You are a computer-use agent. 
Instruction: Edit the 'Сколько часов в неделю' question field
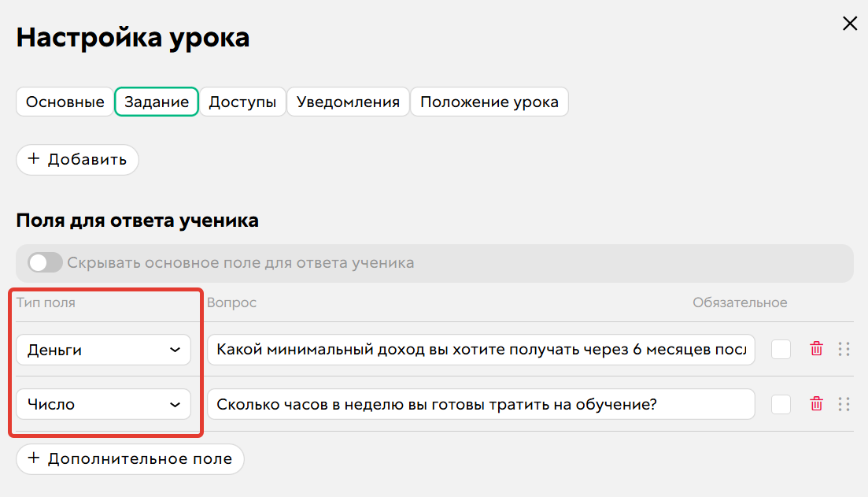click(x=481, y=404)
